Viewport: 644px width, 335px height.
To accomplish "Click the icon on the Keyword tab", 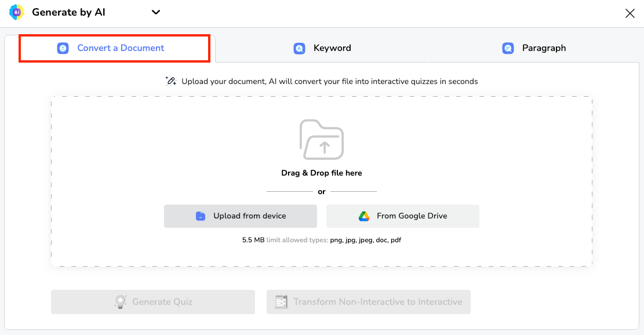I will pos(299,48).
